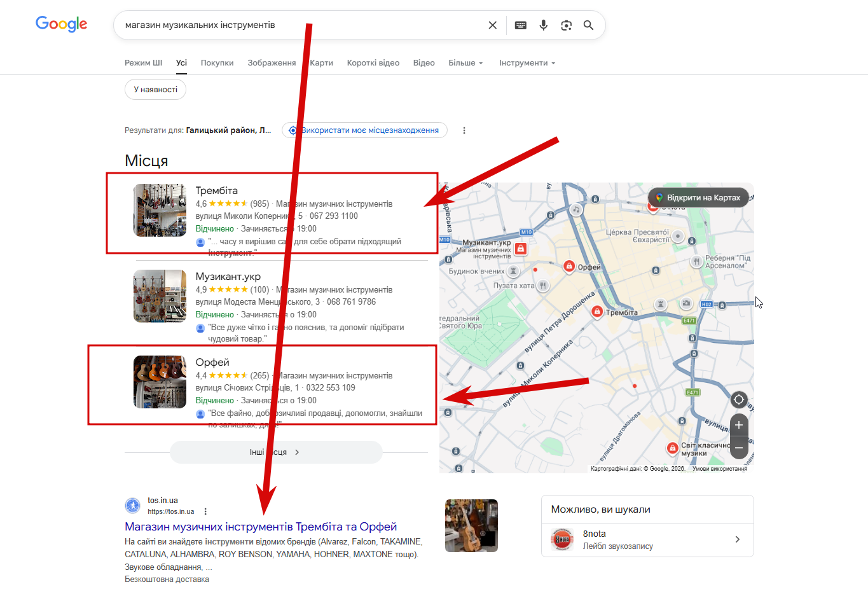
Task: Click the tos.in.ua site favicon
Action: tap(133, 506)
